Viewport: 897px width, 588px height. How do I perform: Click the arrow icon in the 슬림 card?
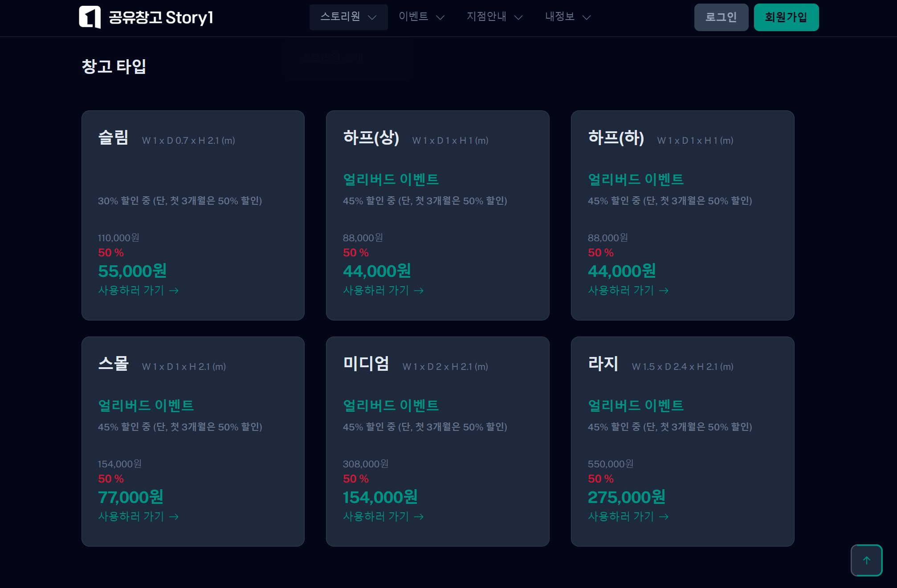[x=174, y=291]
